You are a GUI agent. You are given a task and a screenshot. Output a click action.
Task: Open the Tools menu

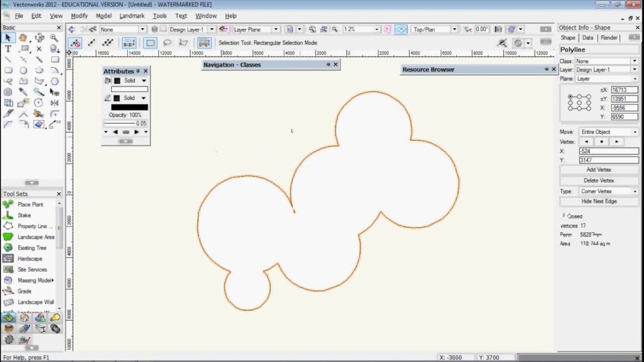coord(160,16)
